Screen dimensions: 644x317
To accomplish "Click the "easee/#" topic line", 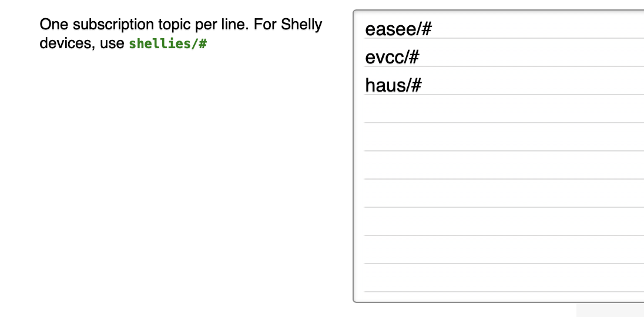I will point(398,29).
